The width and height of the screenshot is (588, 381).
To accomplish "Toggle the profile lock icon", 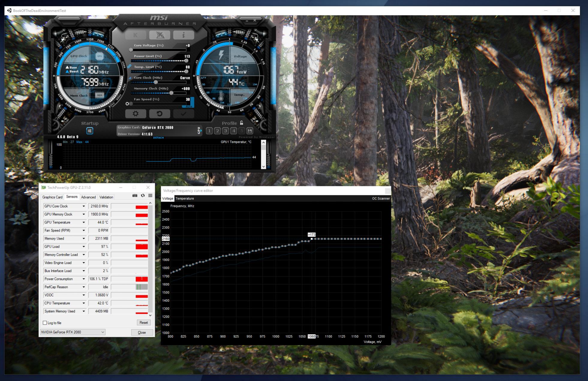I will (242, 123).
